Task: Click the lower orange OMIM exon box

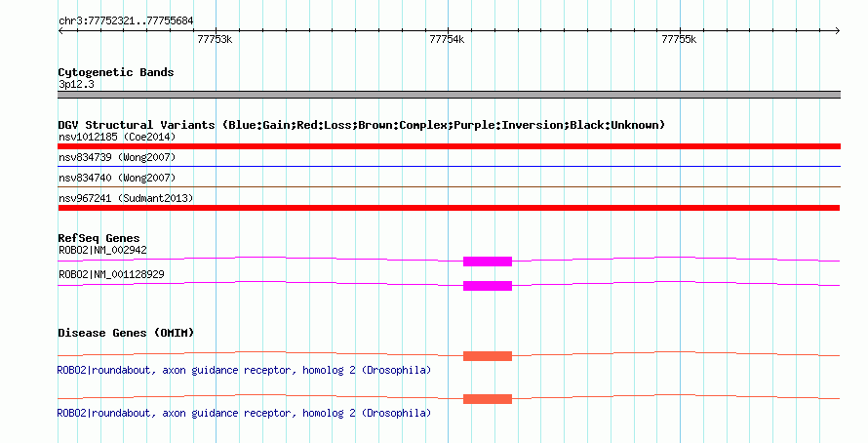Action: 488,399
